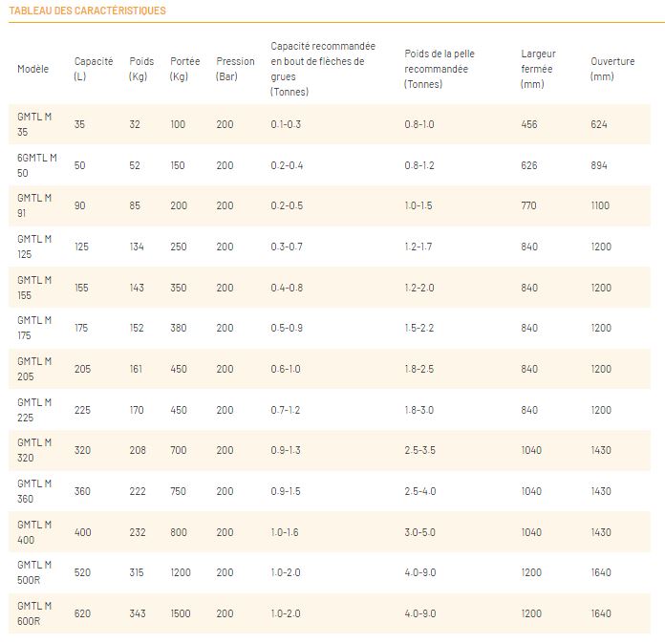Select the 894 opening value
The image size is (665, 644).
(600, 165)
